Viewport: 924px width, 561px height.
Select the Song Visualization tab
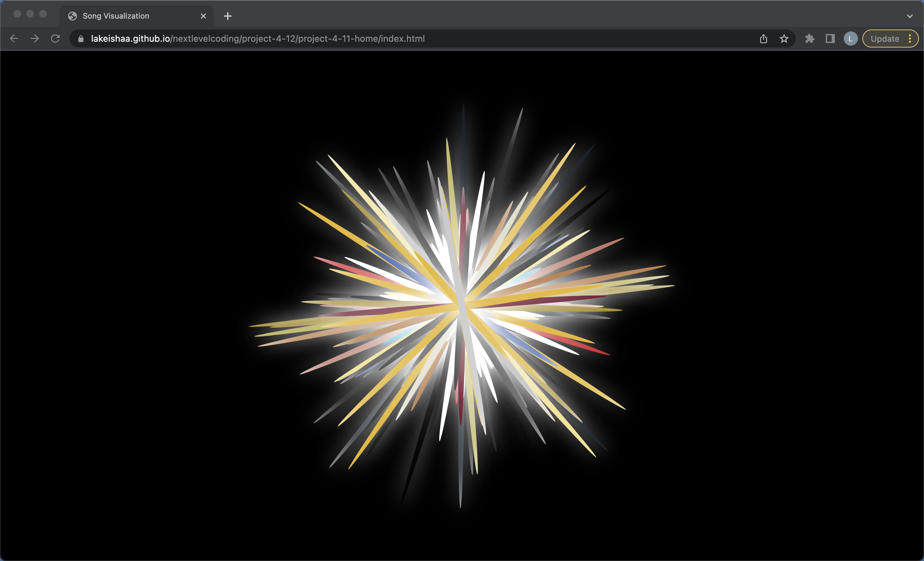pos(116,16)
